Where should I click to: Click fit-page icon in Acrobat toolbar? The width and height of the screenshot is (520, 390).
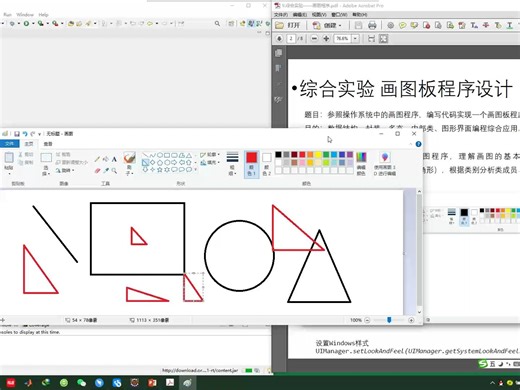(x=383, y=39)
